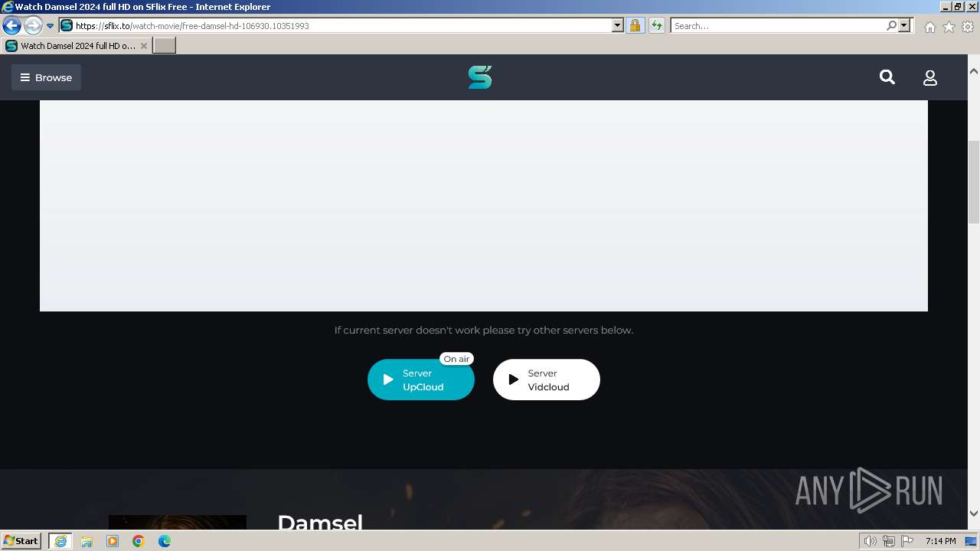Image resolution: width=980 pixels, height=551 pixels.
Task: Click the video player area
Action: pos(484,205)
